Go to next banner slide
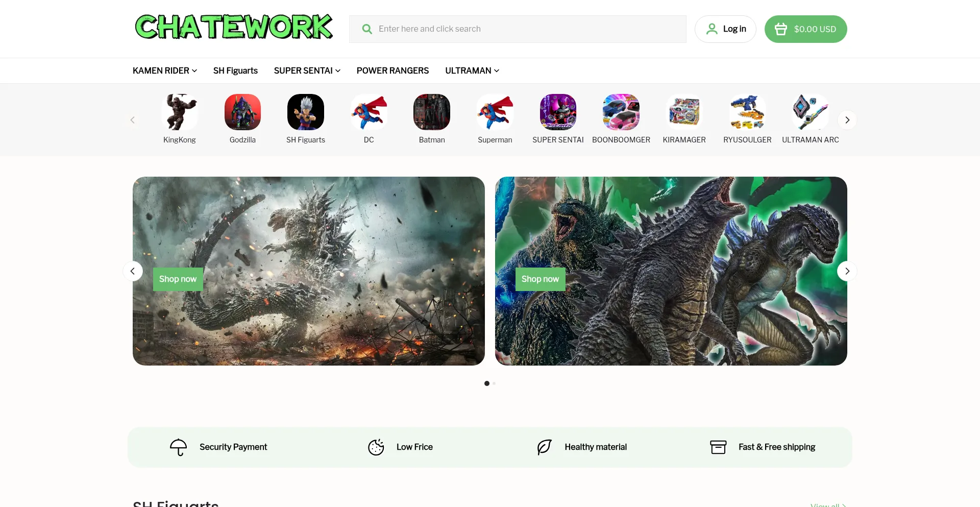Image resolution: width=980 pixels, height=507 pixels. (x=847, y=271)
